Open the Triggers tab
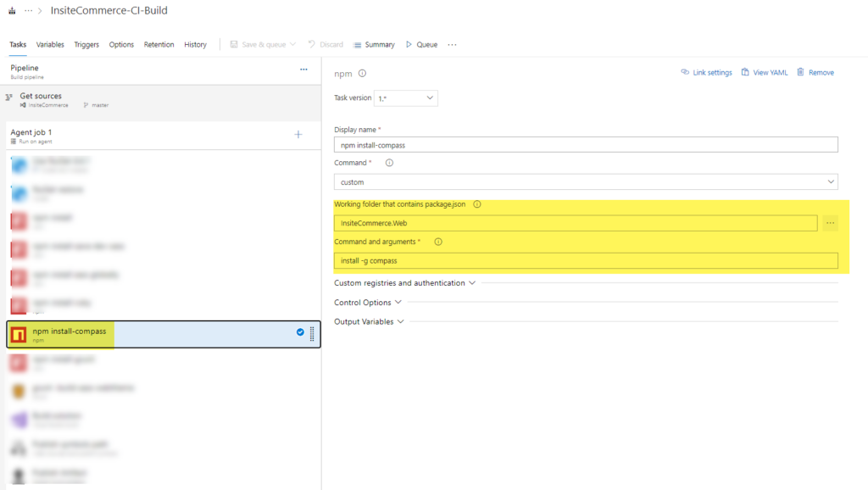The height and width of the screenshot is (490, 868). (86, 45)
